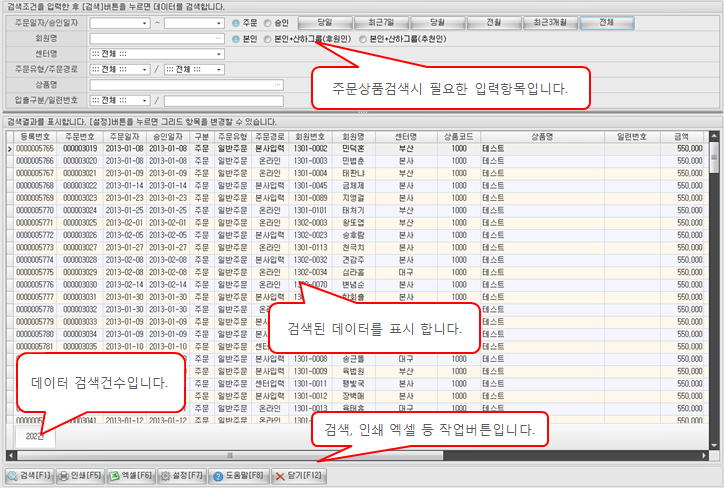724x490 pixels.
Task: Sort by the 주문번호 column header
Action: click(x=80, y=137)
